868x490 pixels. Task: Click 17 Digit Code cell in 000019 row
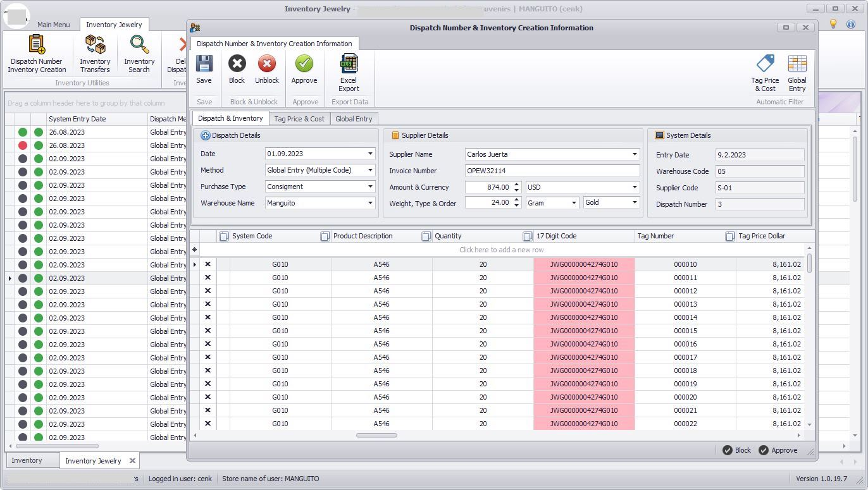(584, 384)
